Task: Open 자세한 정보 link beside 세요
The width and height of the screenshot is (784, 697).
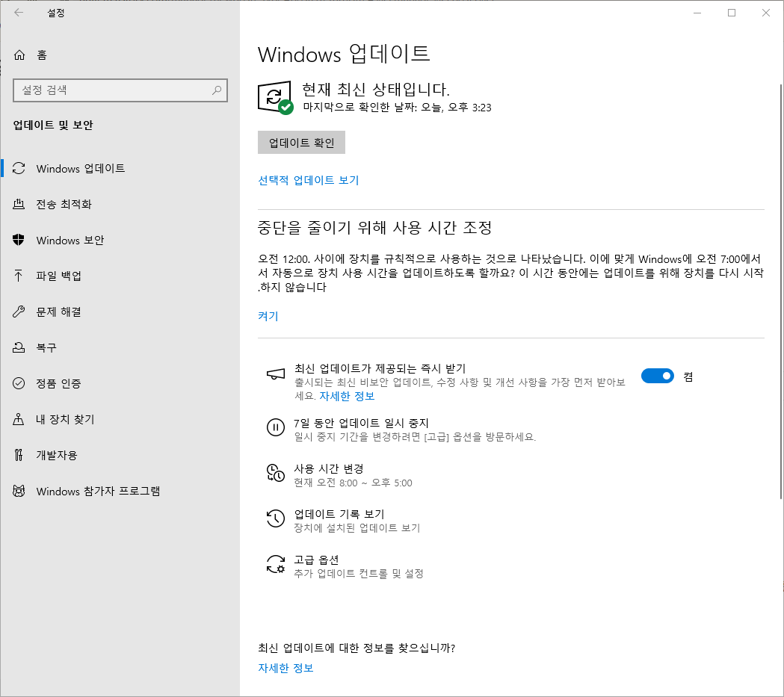Action: click(347, 396)
